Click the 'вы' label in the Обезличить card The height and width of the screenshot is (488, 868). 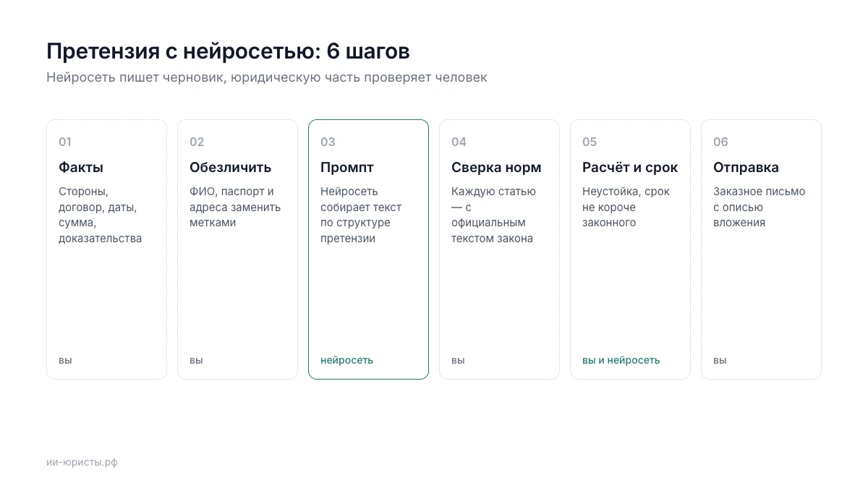click(x=196, y=360)
